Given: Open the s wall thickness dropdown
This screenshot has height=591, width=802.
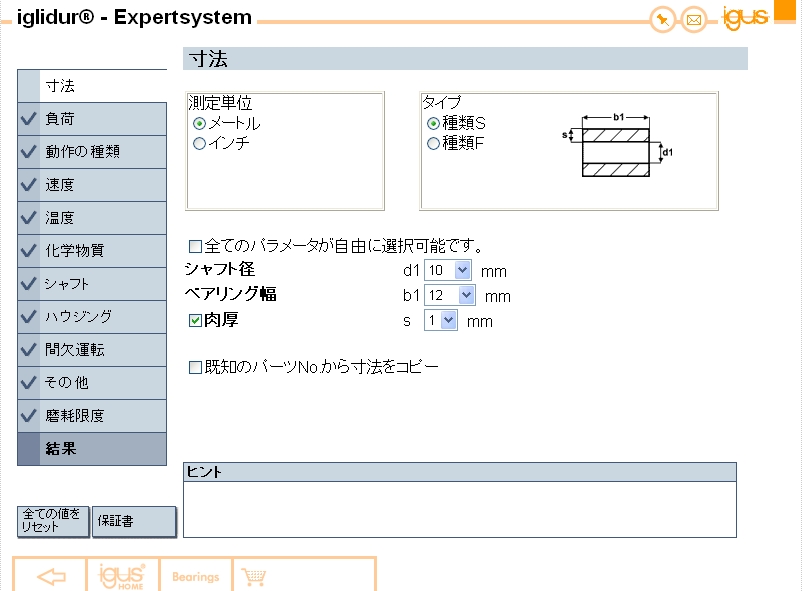Looking at the screenshot, I should click(x=440, y=320).
